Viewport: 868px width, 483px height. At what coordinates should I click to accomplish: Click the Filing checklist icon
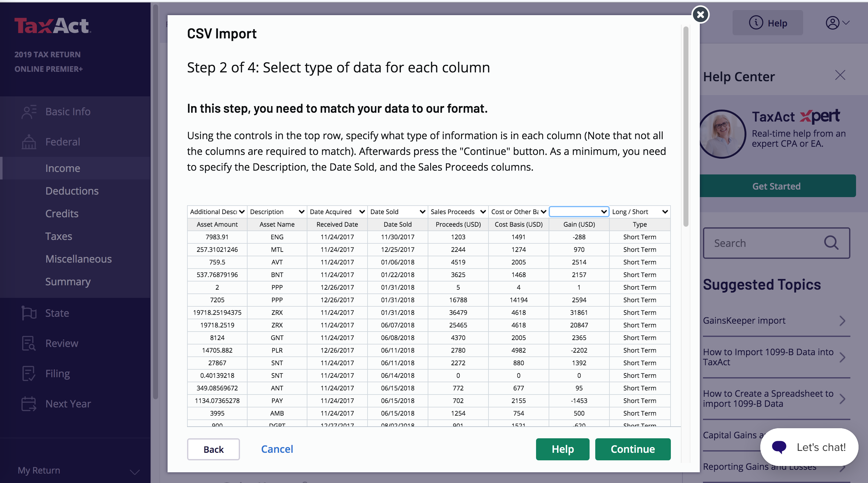(x=29, y=373)
